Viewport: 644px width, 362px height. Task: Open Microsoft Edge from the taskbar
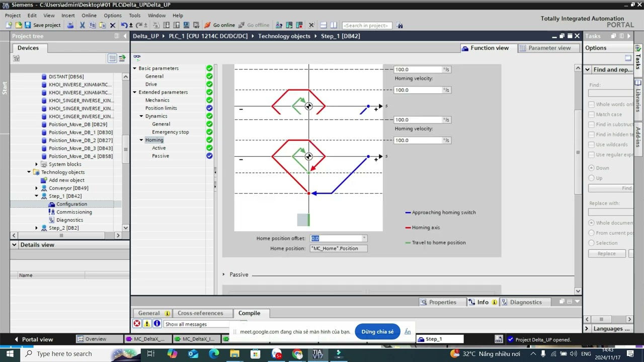[x=214, y=354]
